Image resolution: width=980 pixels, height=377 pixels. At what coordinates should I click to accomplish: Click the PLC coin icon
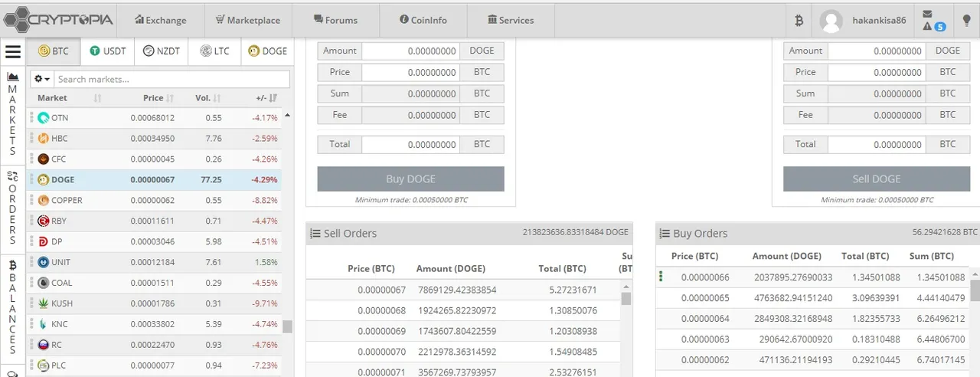pos(43,366)
